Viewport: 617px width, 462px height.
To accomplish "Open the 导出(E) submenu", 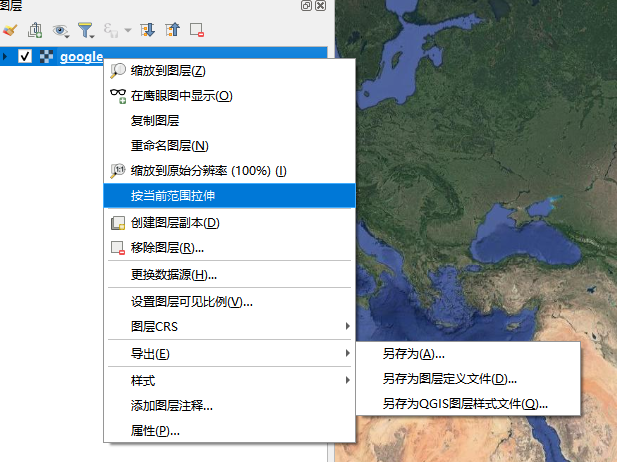I will click(x=229, y=353).
